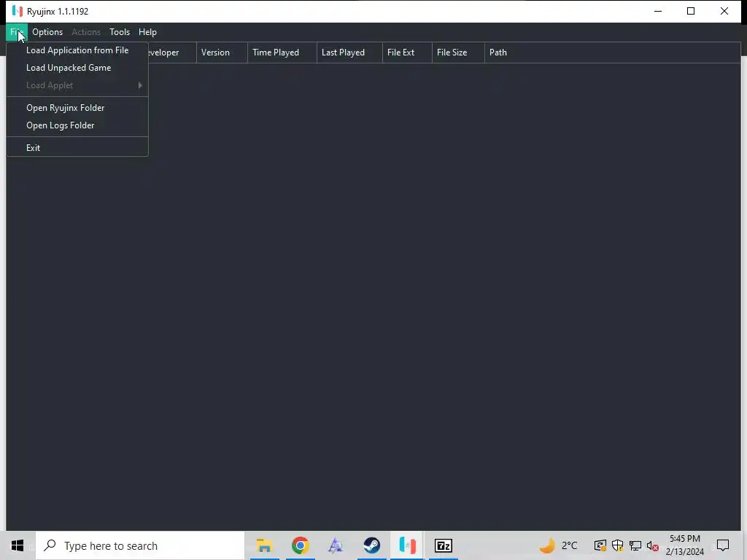Sort by the Last Played column header
747x560 pixels.
(349, 52)
